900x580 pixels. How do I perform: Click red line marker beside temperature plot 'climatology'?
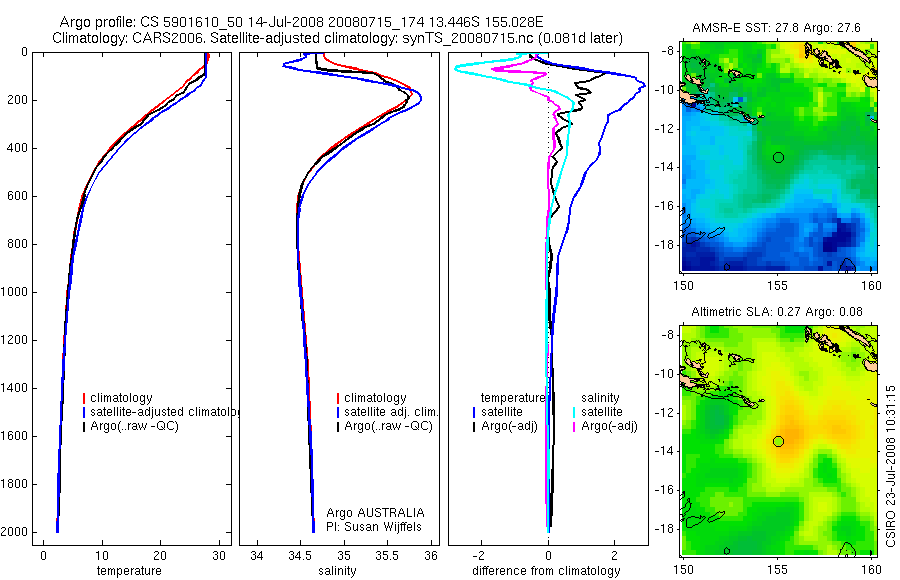tap(84, 398)
